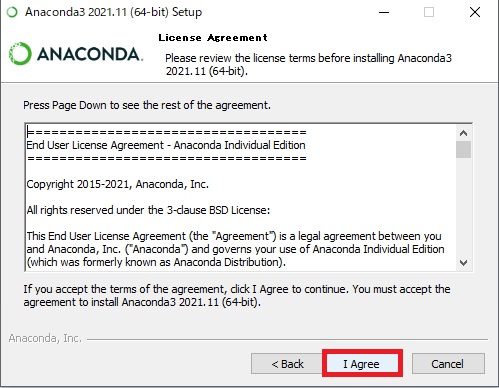Click the License Agreement header title
Image resolution: width=499 pixels, height=388 pixels.
click(x=213, y=38)
